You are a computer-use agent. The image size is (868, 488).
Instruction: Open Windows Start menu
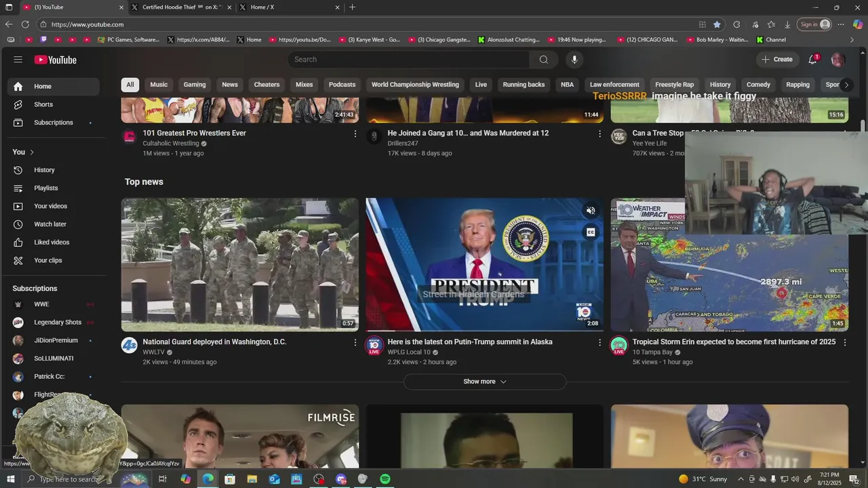coord(10,479)
